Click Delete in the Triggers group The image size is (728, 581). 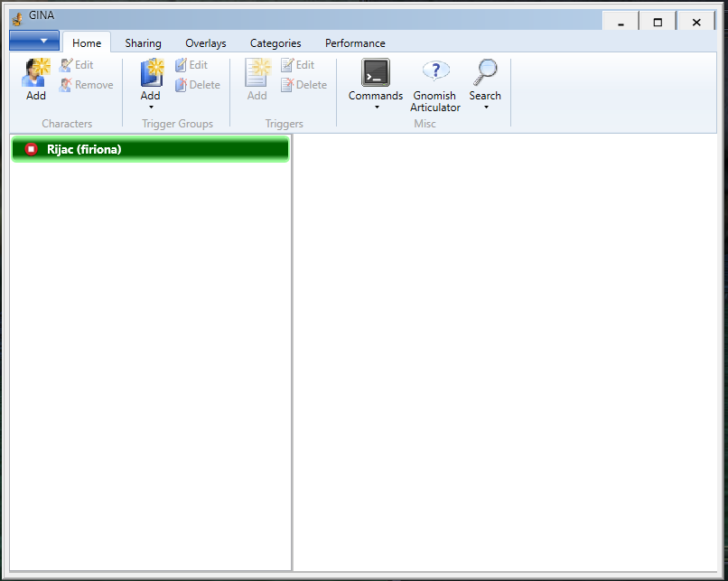[304, 85]
